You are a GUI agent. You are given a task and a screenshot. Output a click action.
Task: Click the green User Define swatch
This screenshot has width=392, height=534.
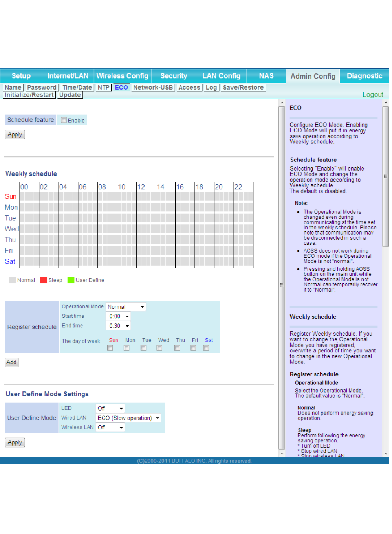coord(71,280)
